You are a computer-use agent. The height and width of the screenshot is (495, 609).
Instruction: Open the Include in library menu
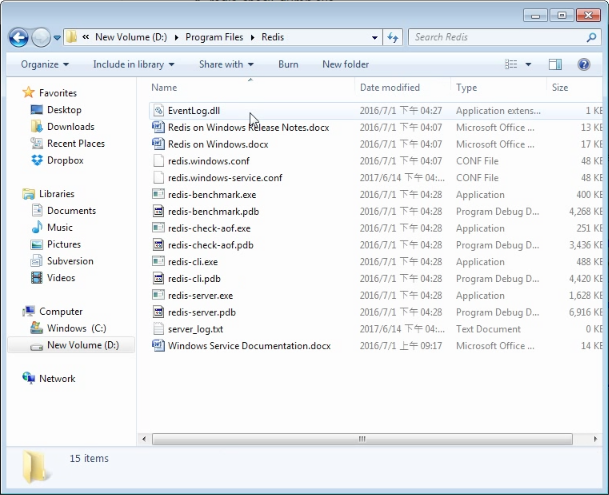[133, 64]
